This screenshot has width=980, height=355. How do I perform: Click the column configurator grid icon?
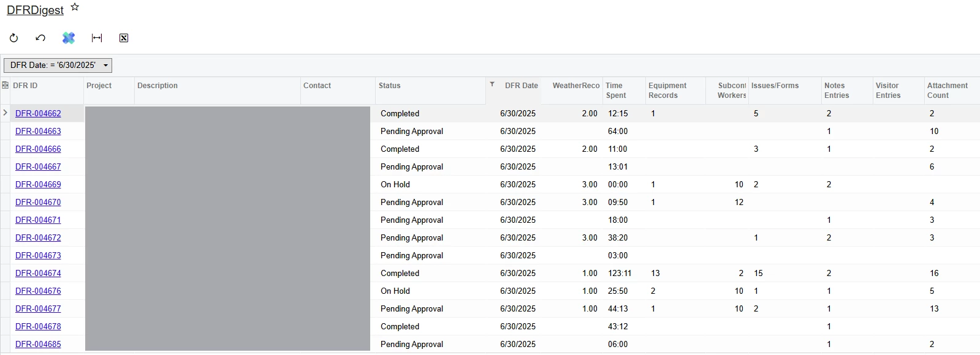click(6, 85)
